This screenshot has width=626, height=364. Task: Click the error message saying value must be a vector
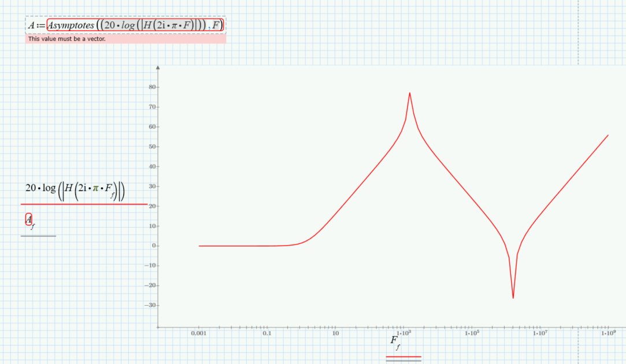tap(65, 39)
